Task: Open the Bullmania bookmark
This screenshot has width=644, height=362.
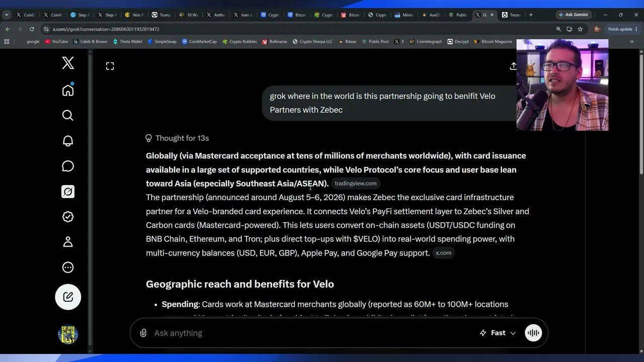Action: tap(274, 42)
